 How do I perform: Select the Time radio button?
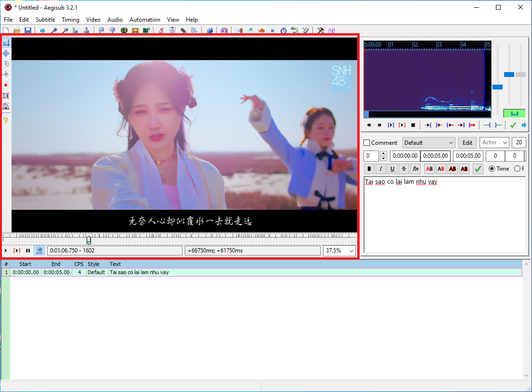(x=492, y=169)
